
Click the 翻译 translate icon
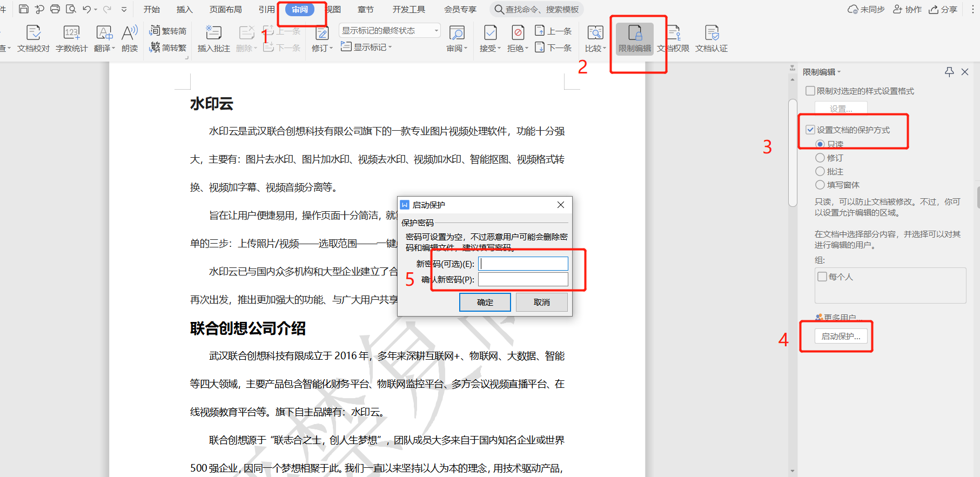pos(104,33)
